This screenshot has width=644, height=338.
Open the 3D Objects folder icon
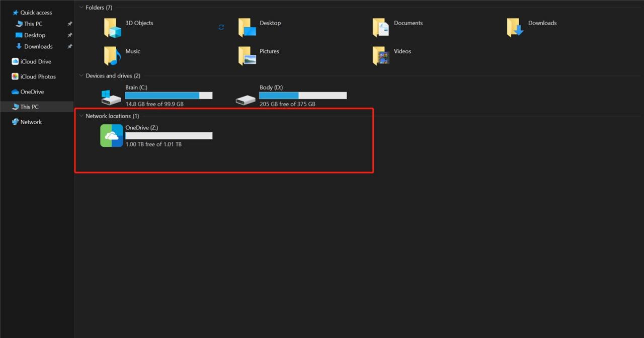(113, 28)
